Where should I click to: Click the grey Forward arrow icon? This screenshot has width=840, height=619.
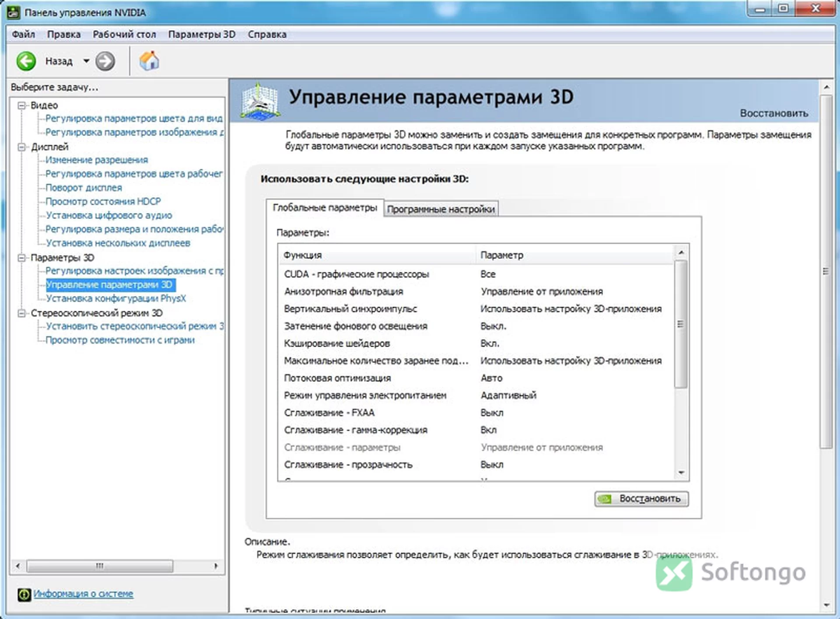pos(105,61)
